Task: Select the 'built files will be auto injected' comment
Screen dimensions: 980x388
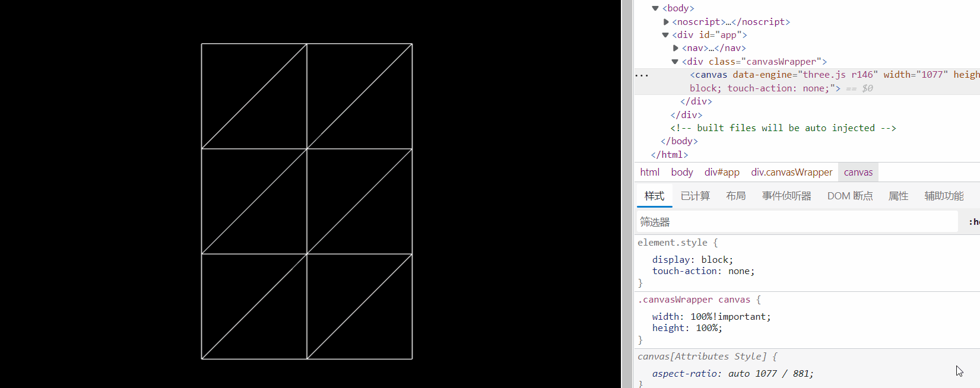Action: click(783, 128)
